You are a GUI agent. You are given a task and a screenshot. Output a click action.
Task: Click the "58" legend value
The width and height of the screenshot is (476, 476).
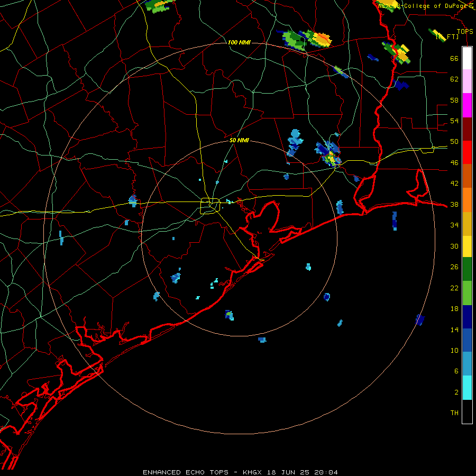pyautogui.click(x=454, y=100)
